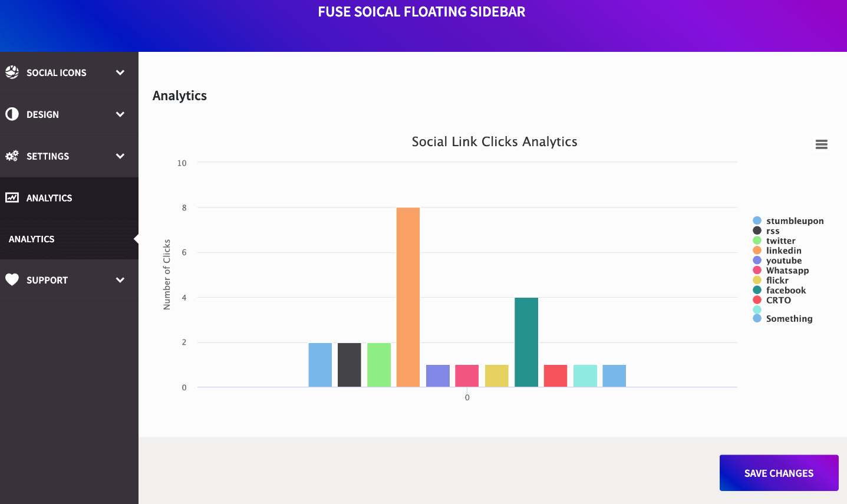Click the Social Icons globe icon
The image size is (847, 504).
pyautogui.click(x=12, y=72)
